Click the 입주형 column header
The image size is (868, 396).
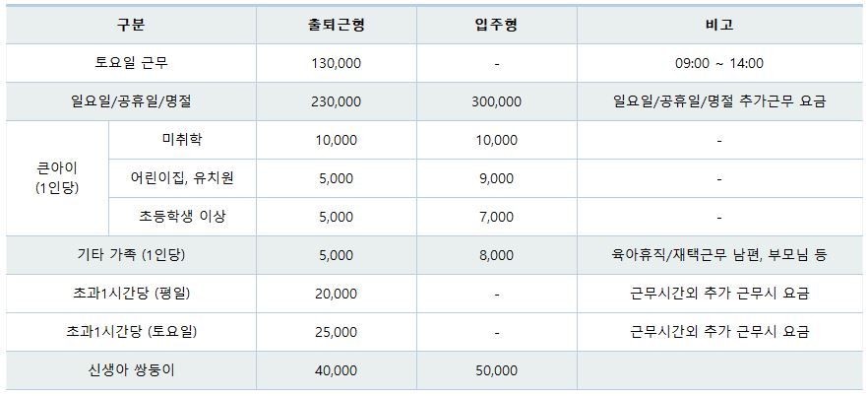[x=496, y=25]
